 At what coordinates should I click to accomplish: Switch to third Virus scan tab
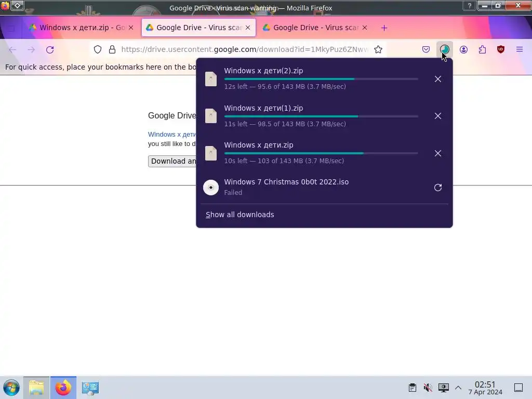315,28
